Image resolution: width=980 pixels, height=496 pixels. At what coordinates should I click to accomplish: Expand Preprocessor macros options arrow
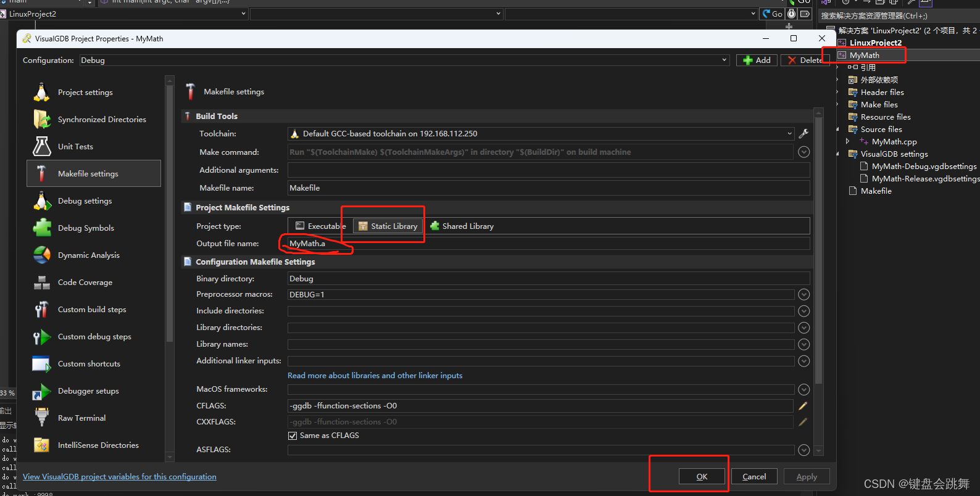[804, 295]
